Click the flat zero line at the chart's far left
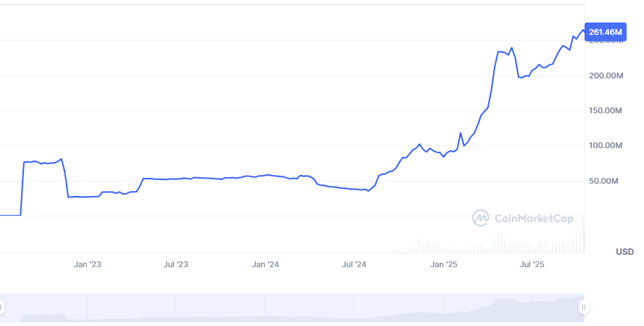Image resolution: width=644 pixels, height=326 pixels. tap(10, 215)
